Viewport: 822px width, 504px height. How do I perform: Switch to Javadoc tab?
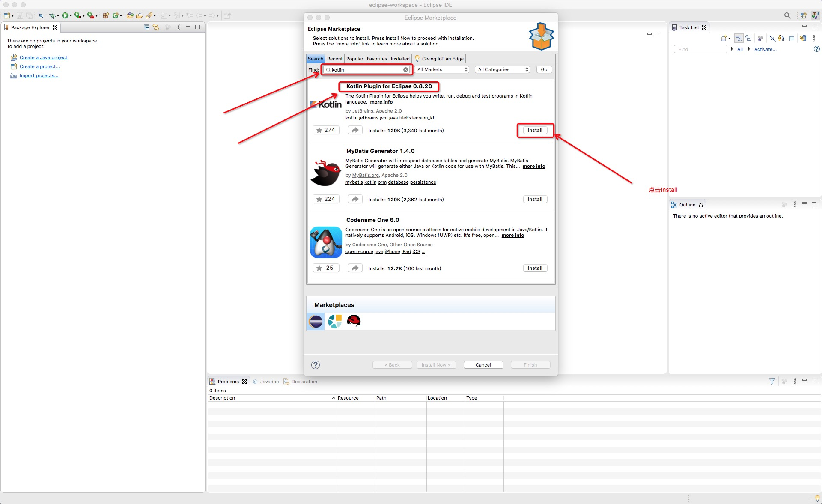[266, 382]
